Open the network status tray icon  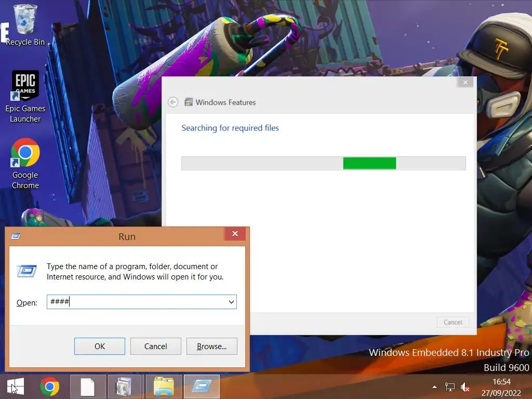pyautogui.click(x=450, y=387)
